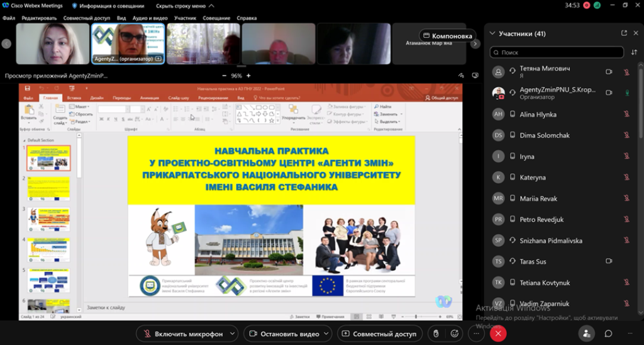Viewport: 644px width, 345px height.
Task: Open the Совещание menu
Action: (x=216, y=18)
